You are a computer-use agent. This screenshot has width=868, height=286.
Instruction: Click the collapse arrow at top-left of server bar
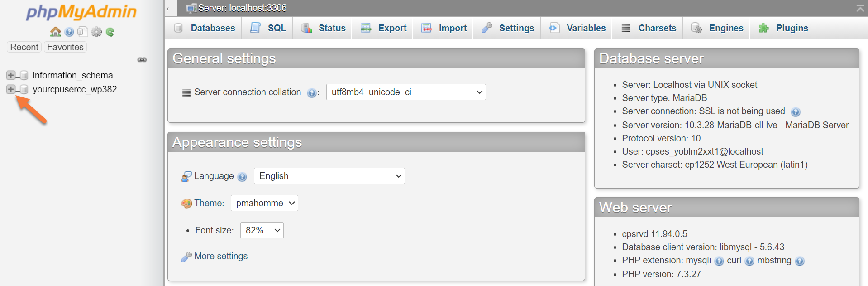coord(171,8)
